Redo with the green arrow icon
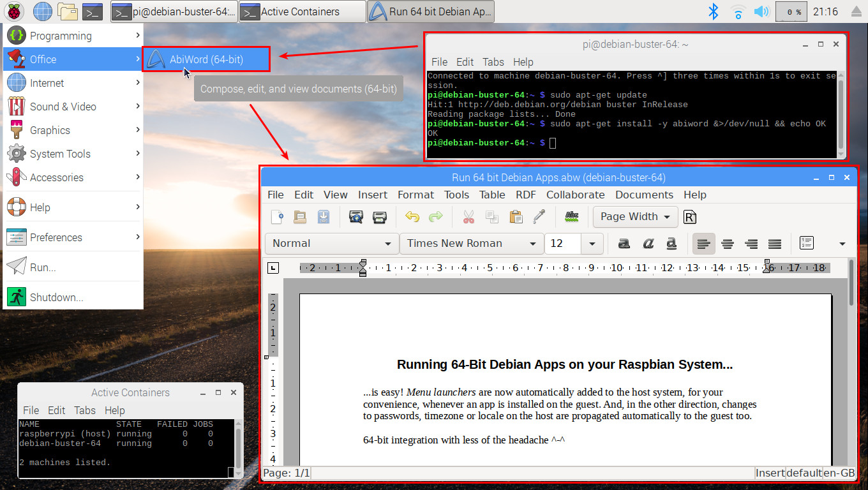The height and width of the screenshot is (490, 868). click(x=436, y=217)
